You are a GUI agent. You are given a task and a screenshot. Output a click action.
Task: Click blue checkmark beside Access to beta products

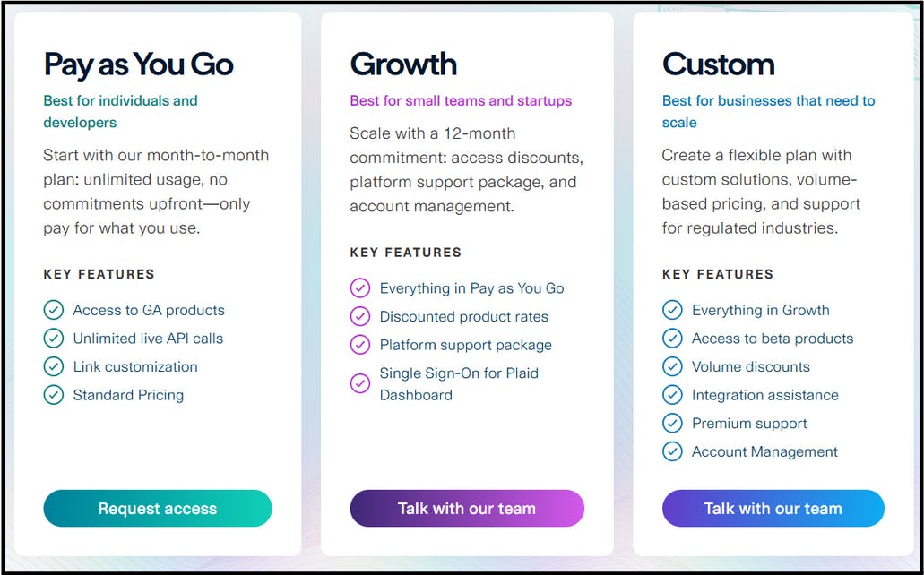tap(672, 339)
